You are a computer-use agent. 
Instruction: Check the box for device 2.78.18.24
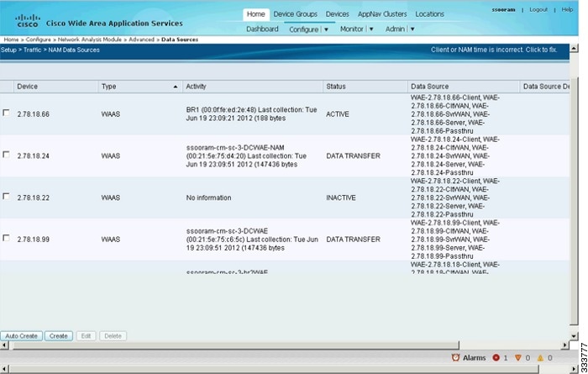point(6,155)
